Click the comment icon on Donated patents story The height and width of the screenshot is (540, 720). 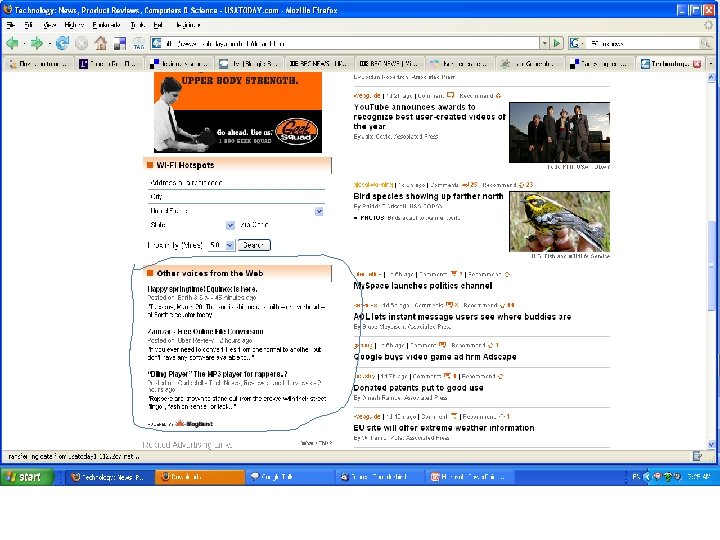pos(447,376)
